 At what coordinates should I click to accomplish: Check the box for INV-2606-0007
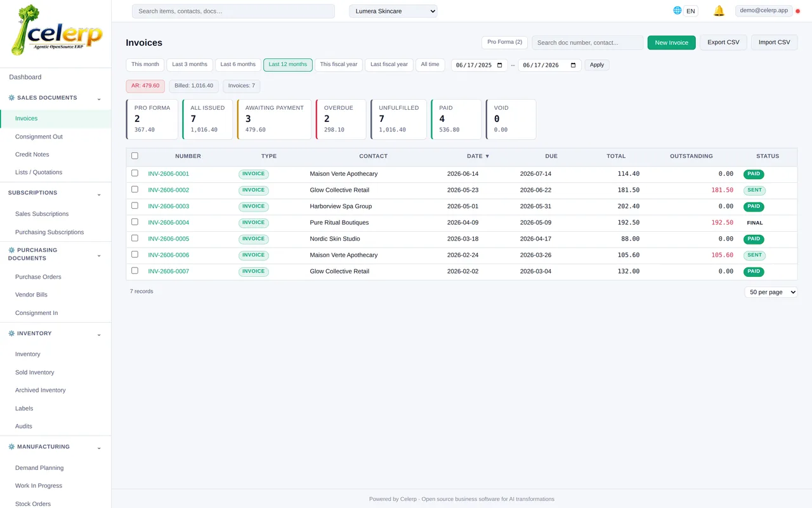click(x=134, y=271)
